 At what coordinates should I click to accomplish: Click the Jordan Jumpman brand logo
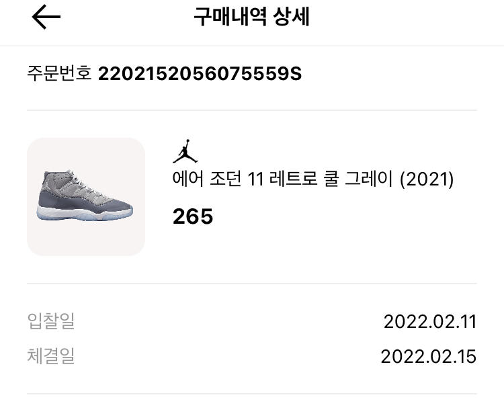tap(185, 151)
